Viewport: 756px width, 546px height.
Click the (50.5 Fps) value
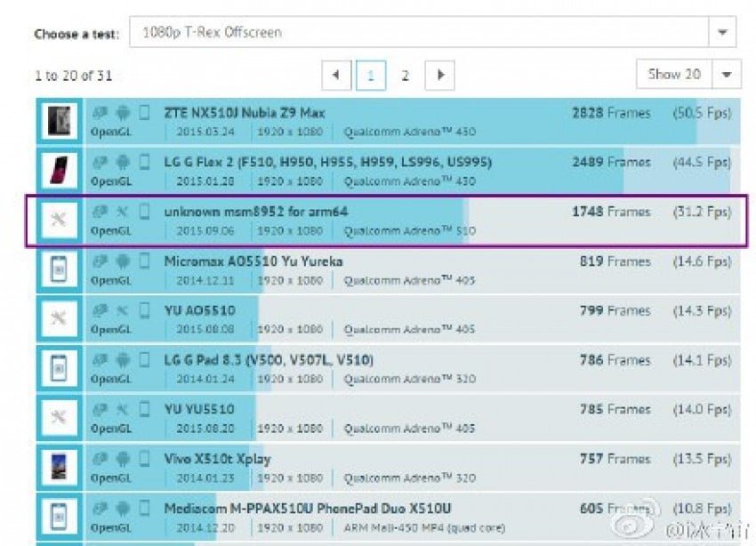[x=702, y=113]
